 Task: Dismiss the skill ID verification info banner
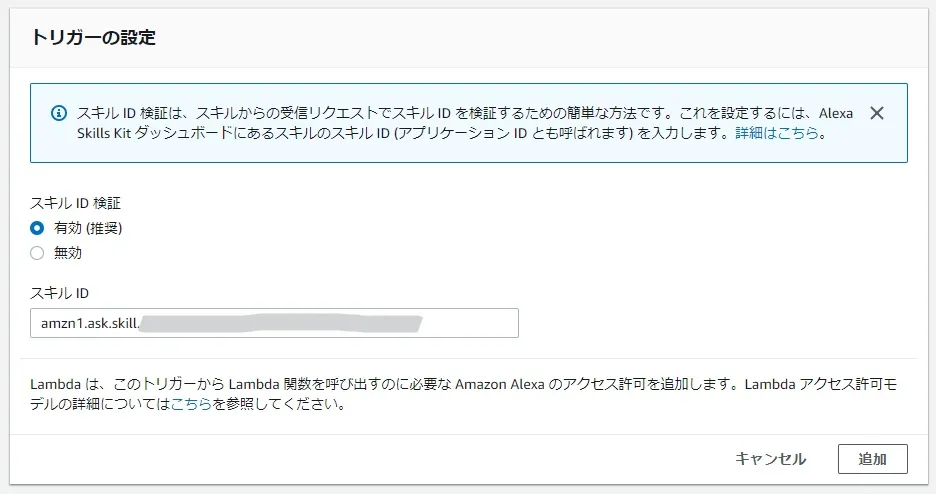point(877,113)
